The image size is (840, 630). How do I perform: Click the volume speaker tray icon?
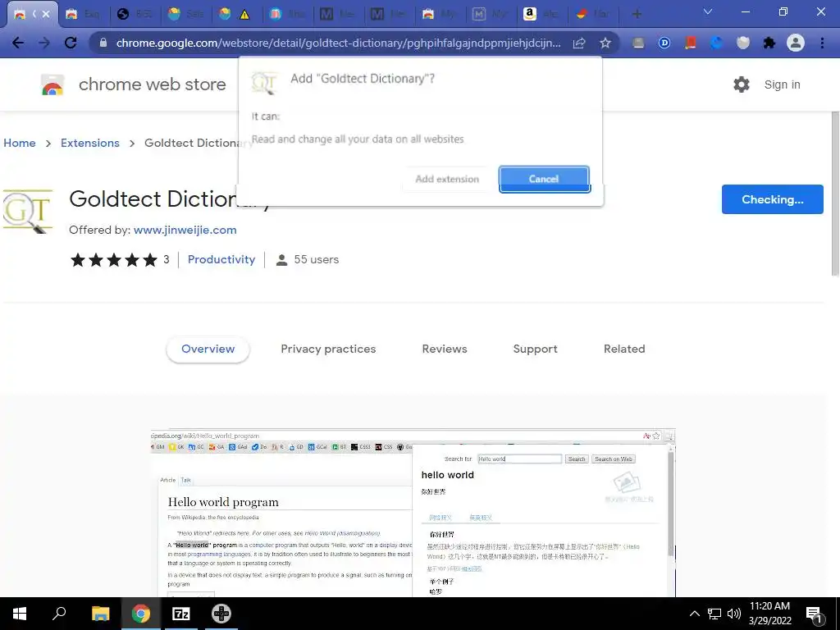(x=734, y=614)
